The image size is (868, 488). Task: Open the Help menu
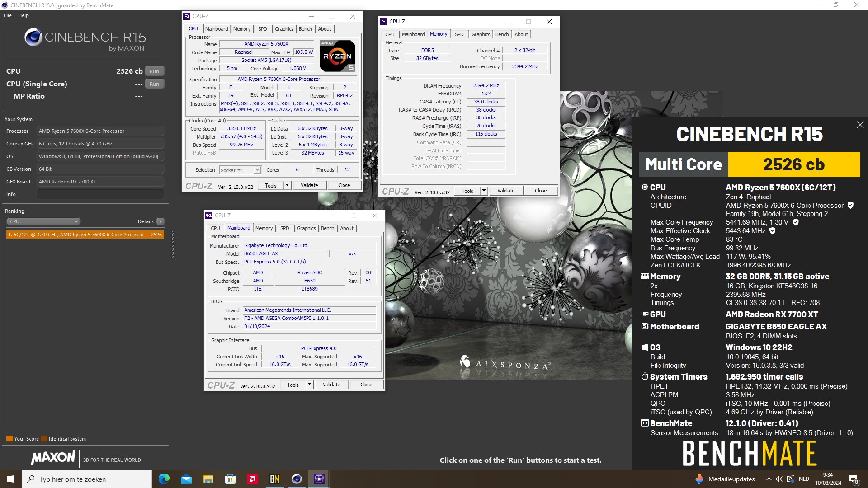coord(24,15)
